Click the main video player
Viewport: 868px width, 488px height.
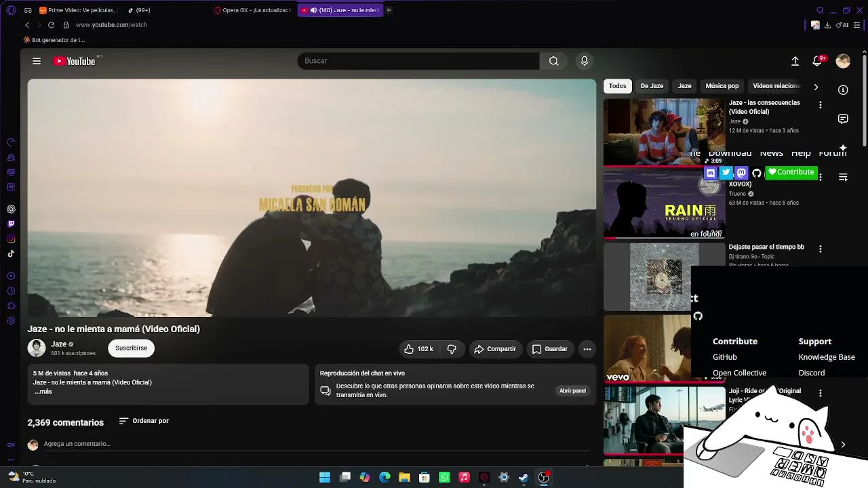pyautogui.click(x=312, y=198)
